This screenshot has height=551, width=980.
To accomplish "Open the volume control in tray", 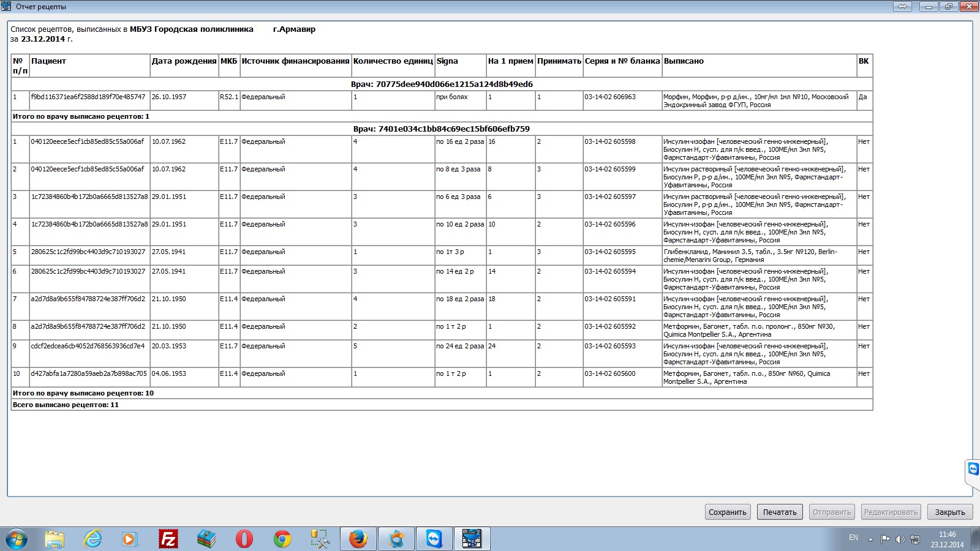I will (900, 539).
